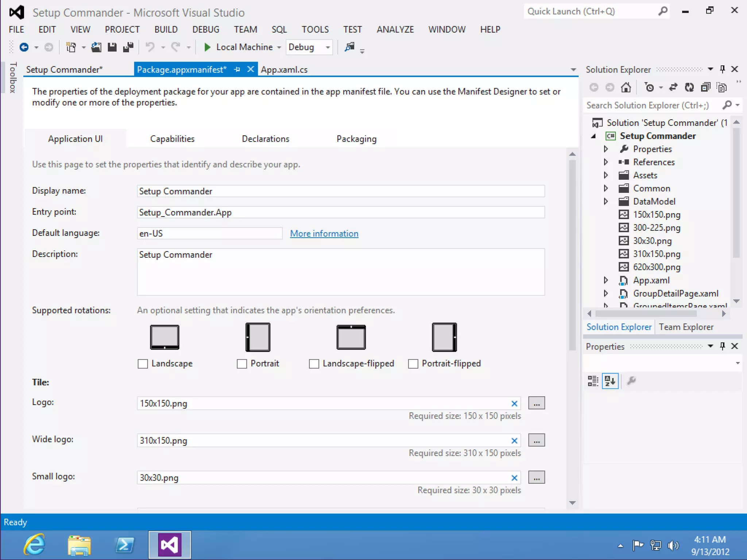
Task: Click Categorized view icon in Properties panel
Action: tap(593, 381)
